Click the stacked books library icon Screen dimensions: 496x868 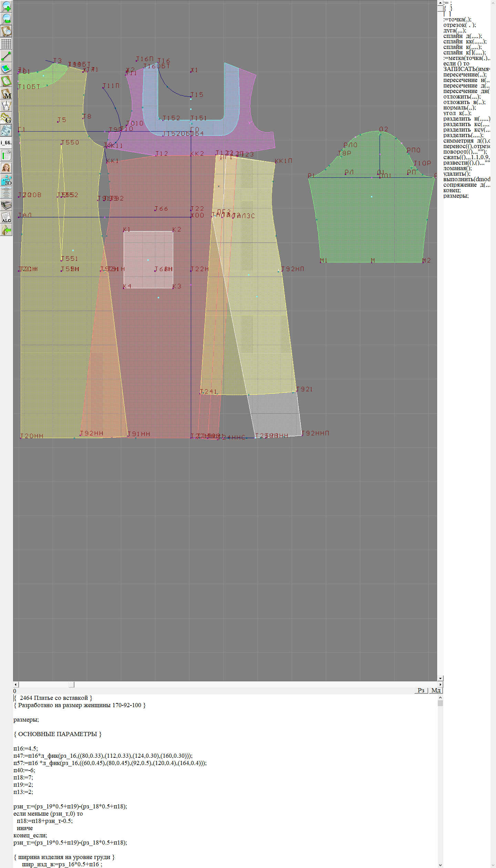click(6, 205)
